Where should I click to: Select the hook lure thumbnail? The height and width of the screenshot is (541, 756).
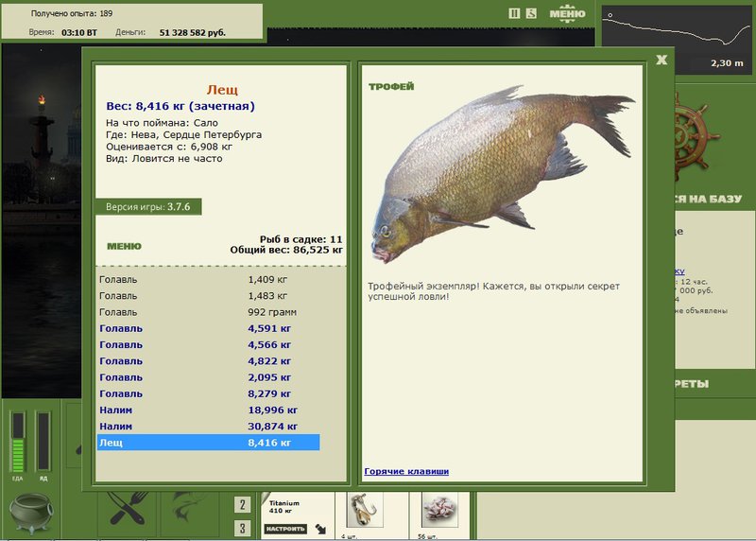tap(365, 510)
